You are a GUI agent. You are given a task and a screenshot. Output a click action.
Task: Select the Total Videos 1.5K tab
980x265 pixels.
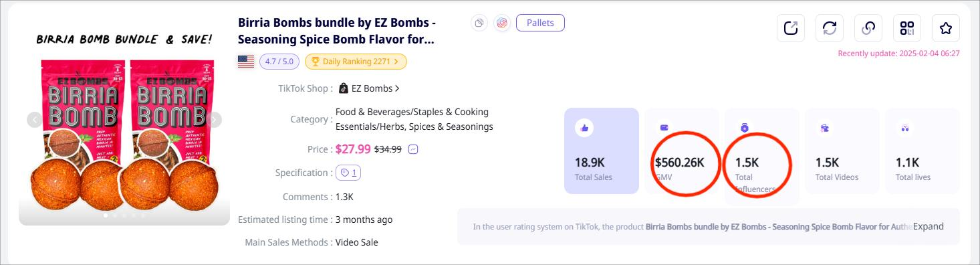coord(842,151)
